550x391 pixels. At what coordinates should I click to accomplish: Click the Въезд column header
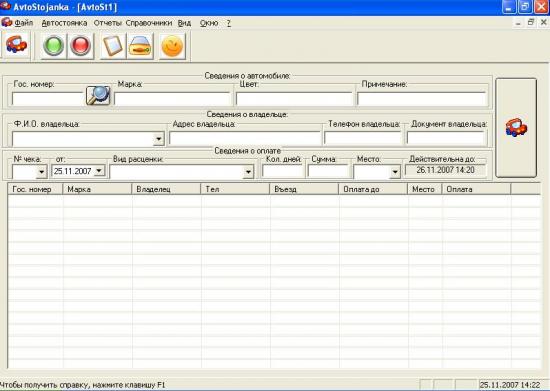click(x=304, y=189)
